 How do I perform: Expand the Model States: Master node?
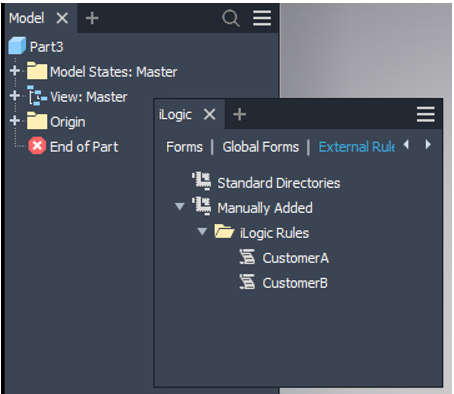coord(15,71)
